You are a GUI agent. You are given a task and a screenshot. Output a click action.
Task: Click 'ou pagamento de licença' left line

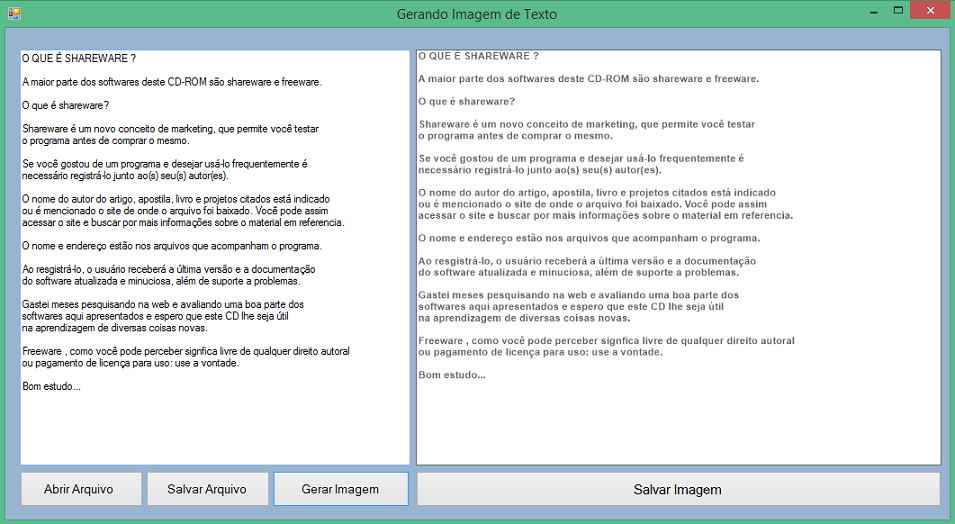131,363
